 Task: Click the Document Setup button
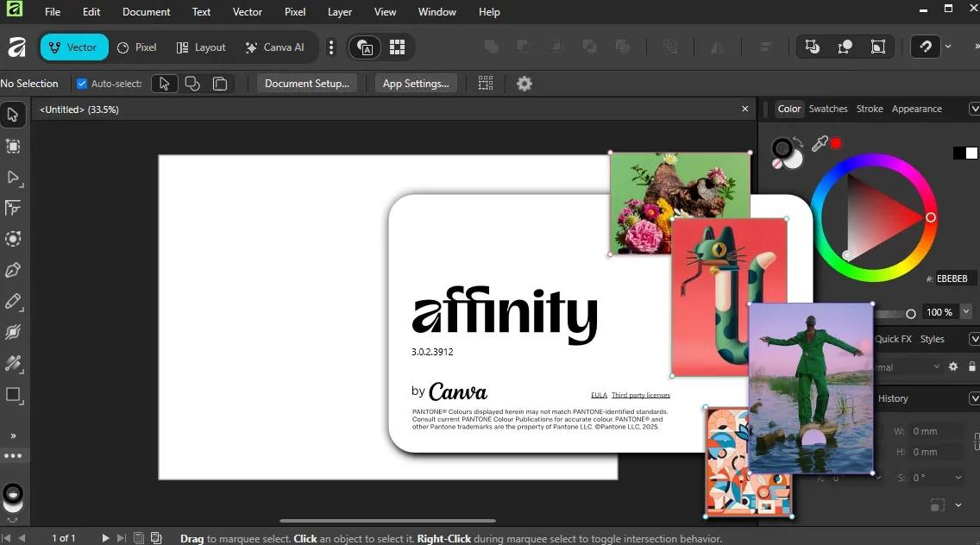307,84
